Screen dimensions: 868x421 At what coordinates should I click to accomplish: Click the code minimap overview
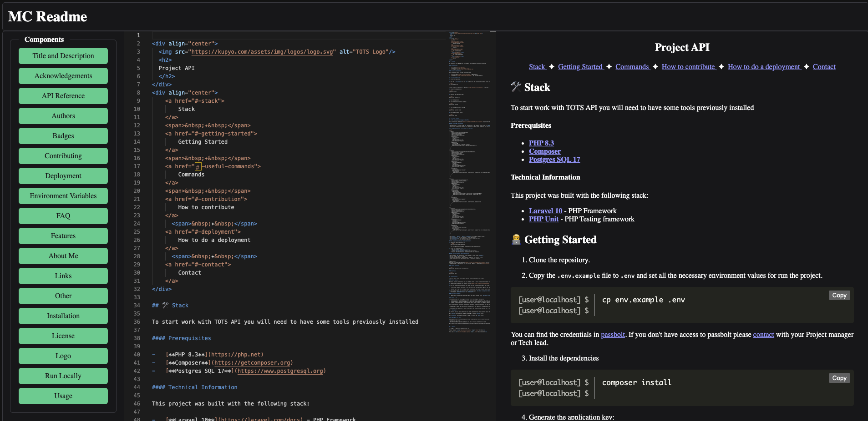pyautogui.click(x=469, y=182)
